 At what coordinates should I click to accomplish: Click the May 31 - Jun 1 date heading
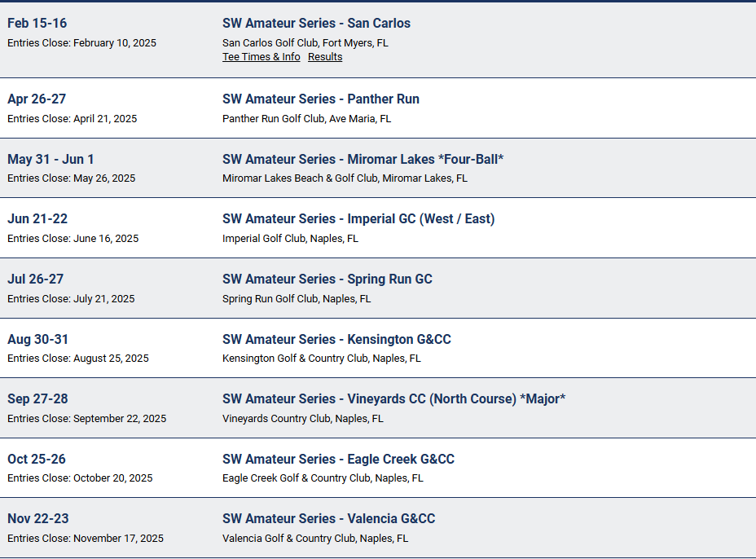51,159
